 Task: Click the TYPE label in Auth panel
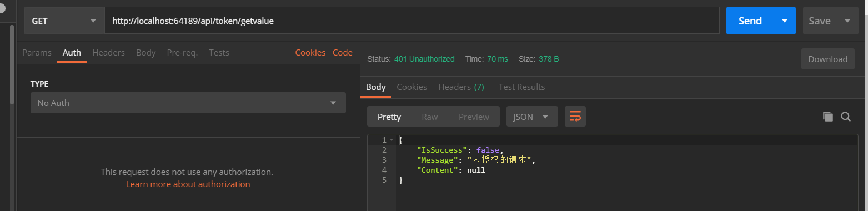pyautogui.click(x=39, y=84)
